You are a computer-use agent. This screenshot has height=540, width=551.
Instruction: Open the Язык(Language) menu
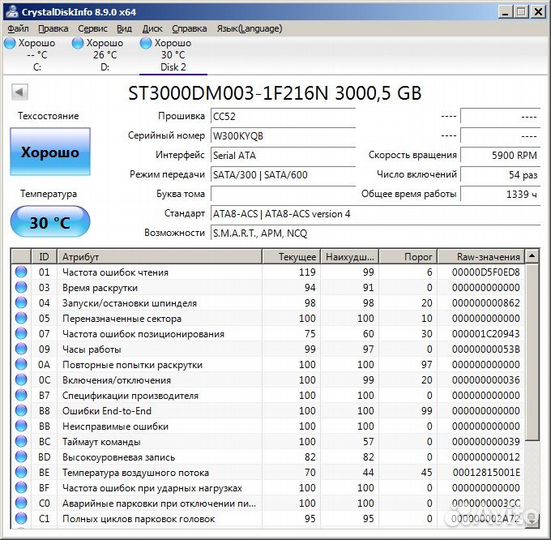coord(249,28)
